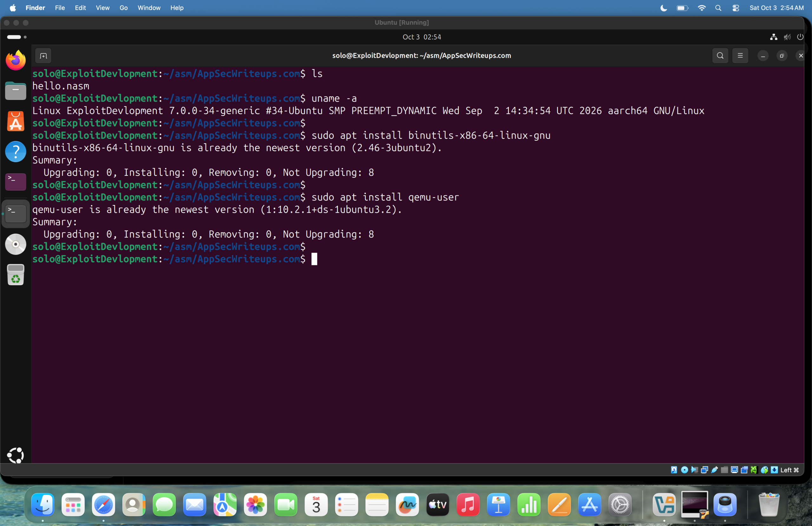812x526 pixels.
Task: Open the Trash in the Ubuntu dock
Action: pyautogui.click(x=16, y=275)
